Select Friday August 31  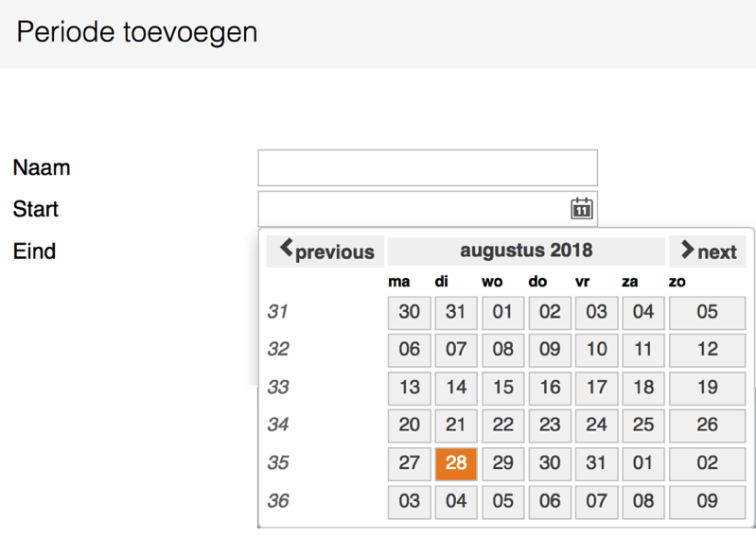point(596,463)
